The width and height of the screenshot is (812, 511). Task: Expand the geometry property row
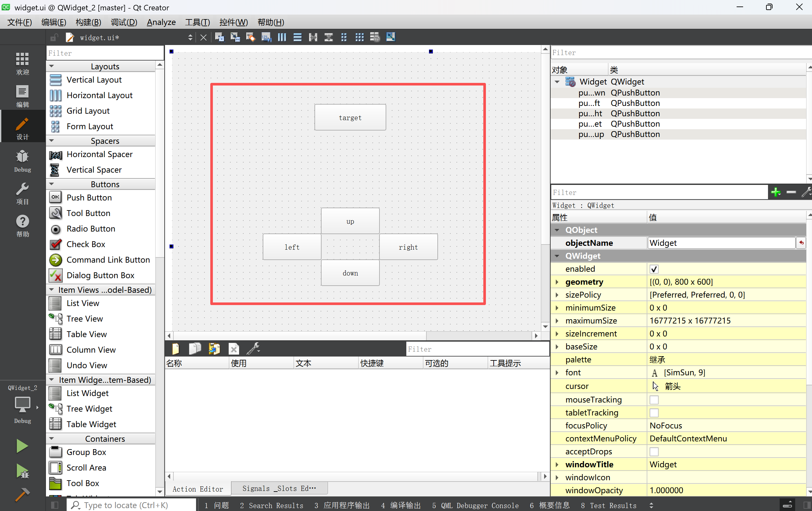[557, 282]
